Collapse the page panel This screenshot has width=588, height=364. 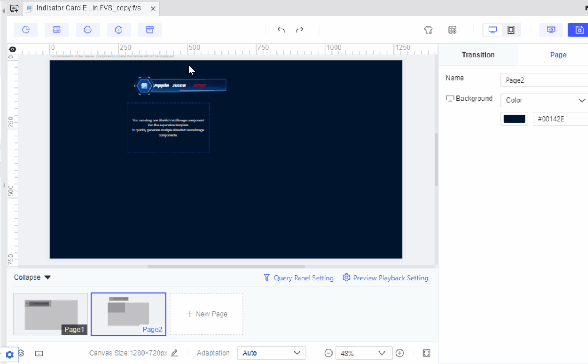32,277
